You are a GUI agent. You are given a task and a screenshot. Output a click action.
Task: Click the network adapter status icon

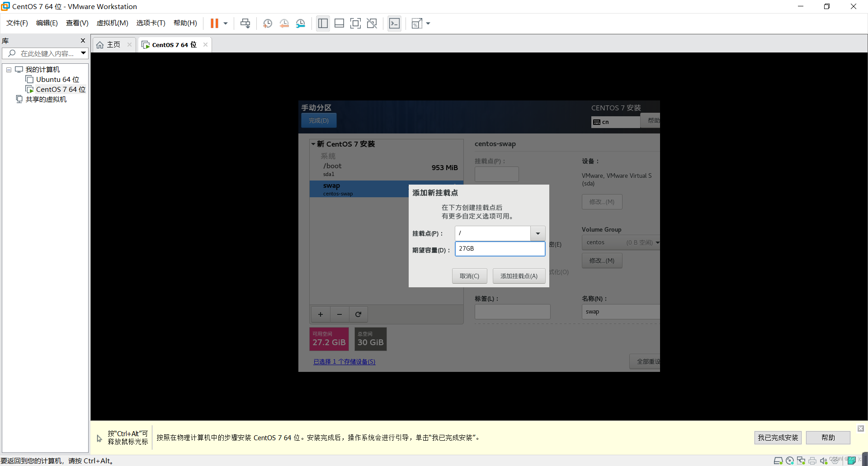801,461
